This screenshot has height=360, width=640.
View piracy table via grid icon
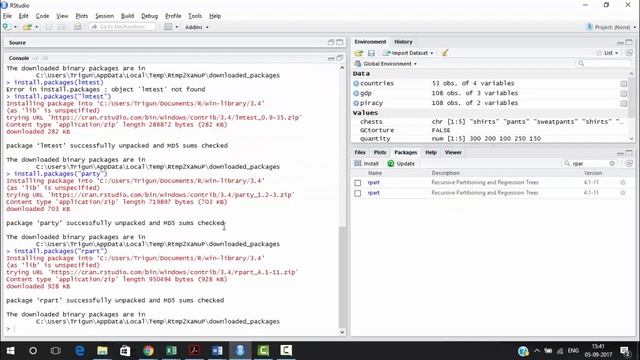(x=624, y=104)
